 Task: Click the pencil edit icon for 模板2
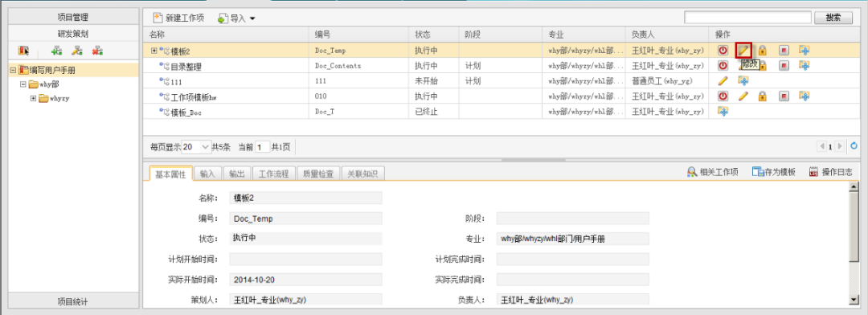click(x=744, y=51)
